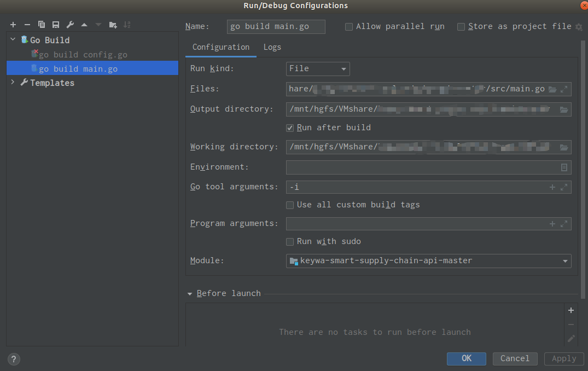Click the Cancel button

pos(515,358)
